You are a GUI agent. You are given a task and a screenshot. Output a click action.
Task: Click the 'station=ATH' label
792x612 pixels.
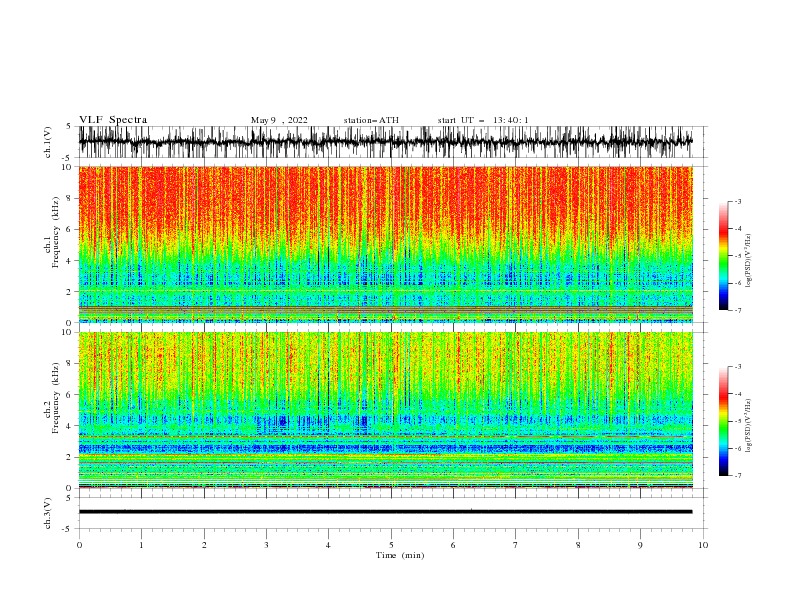(x=371, y=120)
